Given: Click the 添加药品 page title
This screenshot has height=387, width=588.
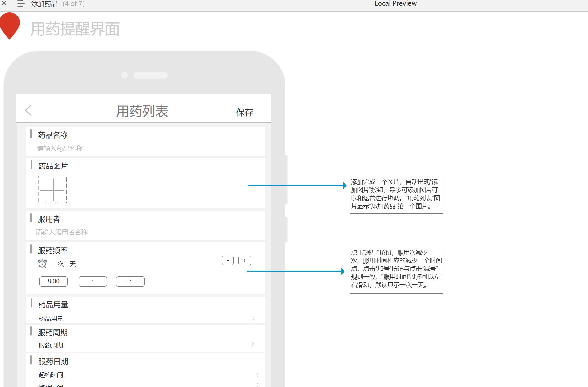Looking at the screenshot, I should click(x=44, y=4).
